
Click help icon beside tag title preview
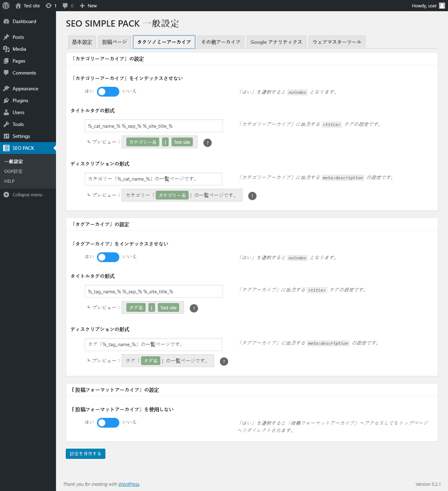coord(194,308)
